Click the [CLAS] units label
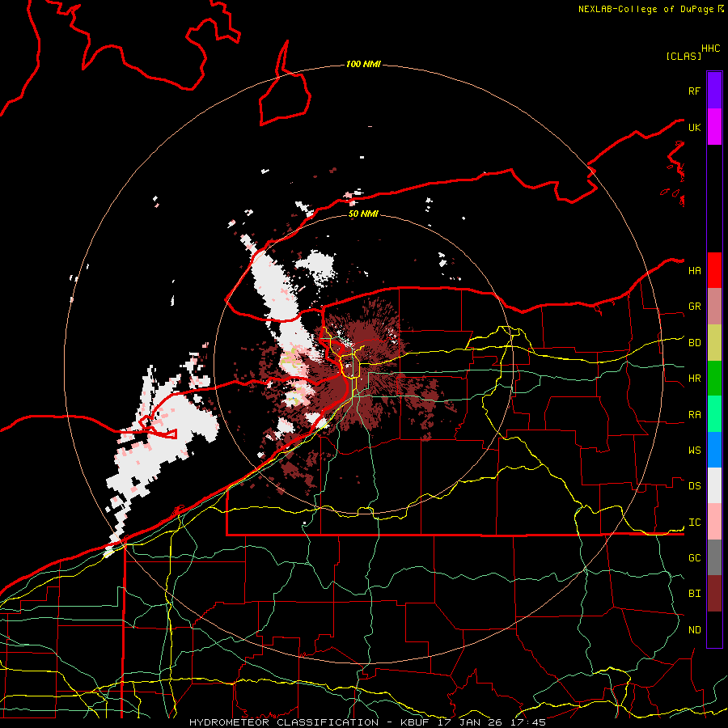Image resolution: width=728 pixels, height=728 pixels. point(684,56)
